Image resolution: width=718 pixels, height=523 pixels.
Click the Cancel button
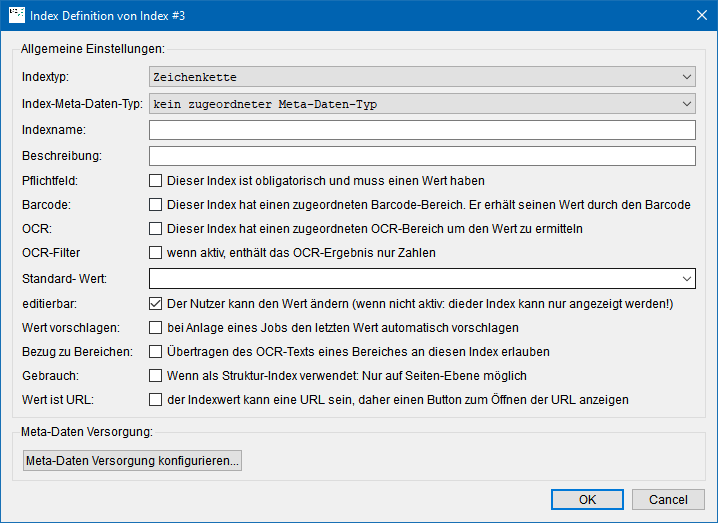(x=668, y=499)
